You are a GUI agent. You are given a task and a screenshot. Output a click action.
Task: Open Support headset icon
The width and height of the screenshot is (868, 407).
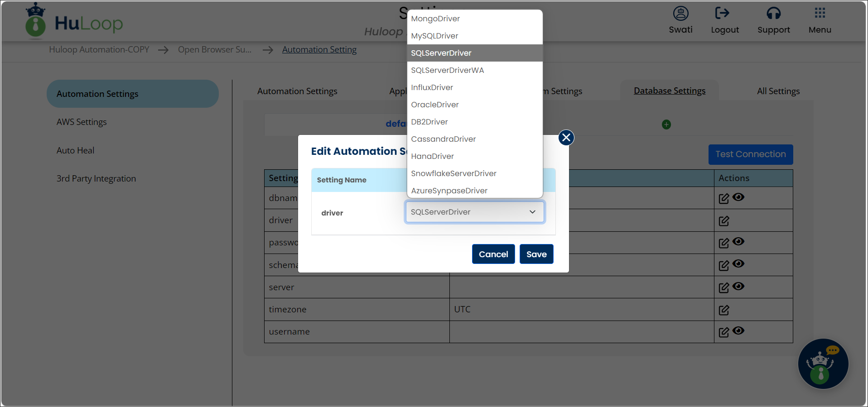(x=773, y=13)
